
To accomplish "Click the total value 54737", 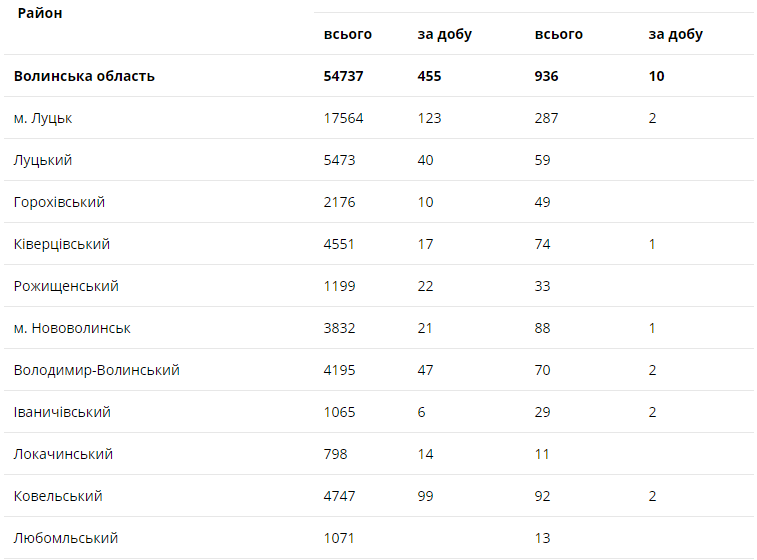I will [x=344, y=76].
